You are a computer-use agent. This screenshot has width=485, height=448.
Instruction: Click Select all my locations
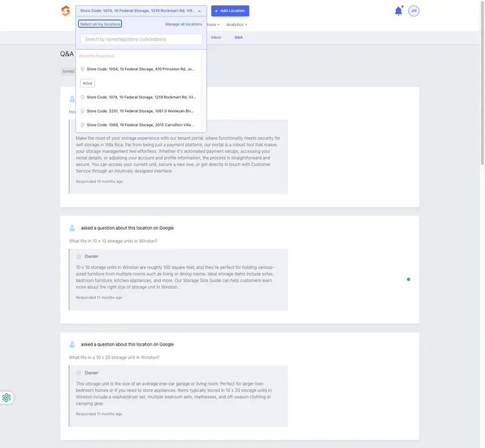click(x=100, y=24)
